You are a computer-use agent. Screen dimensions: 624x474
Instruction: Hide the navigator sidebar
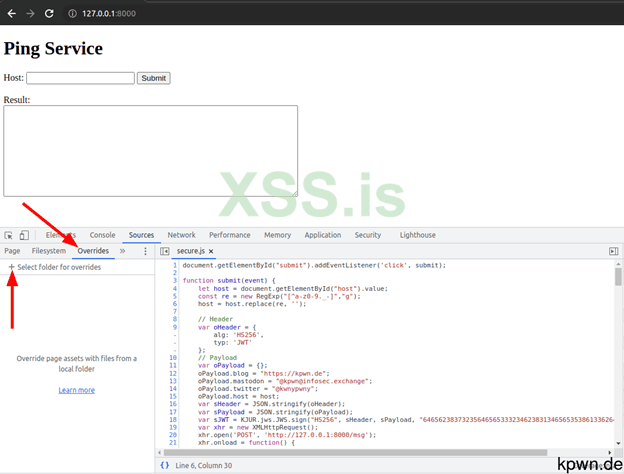coord(165,251)
